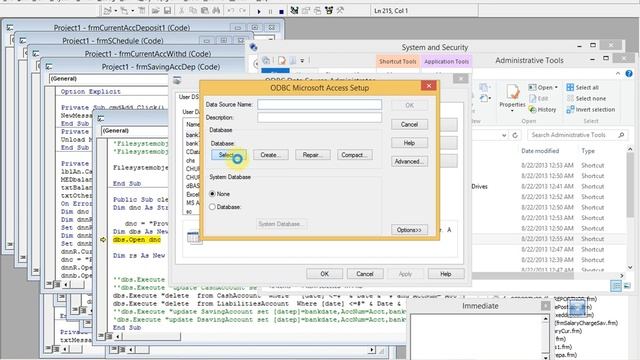
Task: Click the Add Form toolbar icon
Action: pos(124,11)
